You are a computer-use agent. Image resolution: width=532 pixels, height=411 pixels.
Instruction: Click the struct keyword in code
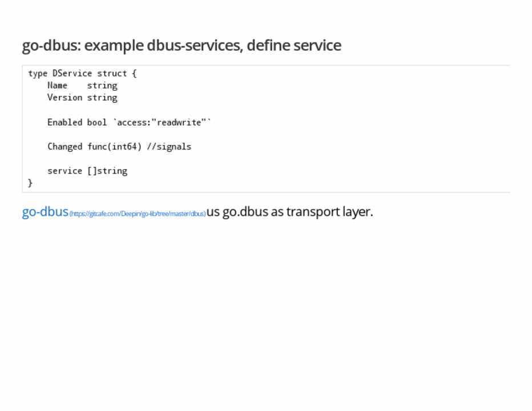click(112, 74)
